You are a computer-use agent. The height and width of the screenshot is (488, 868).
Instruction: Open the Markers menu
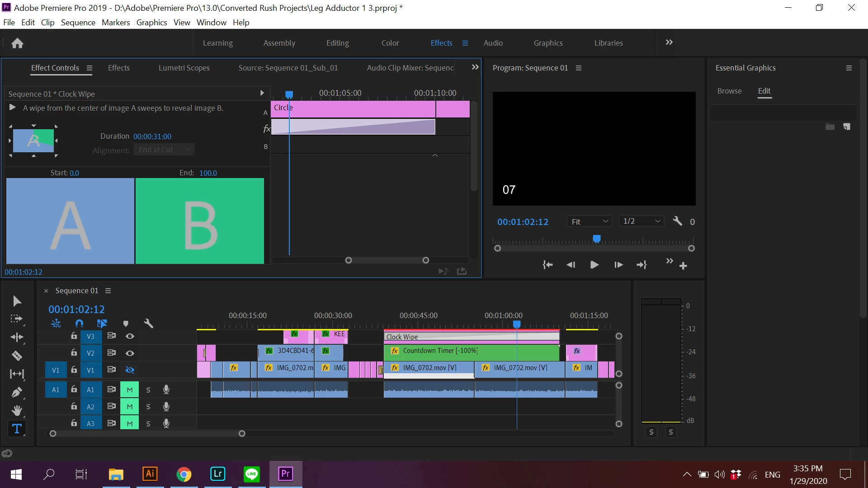click(116, 23)
